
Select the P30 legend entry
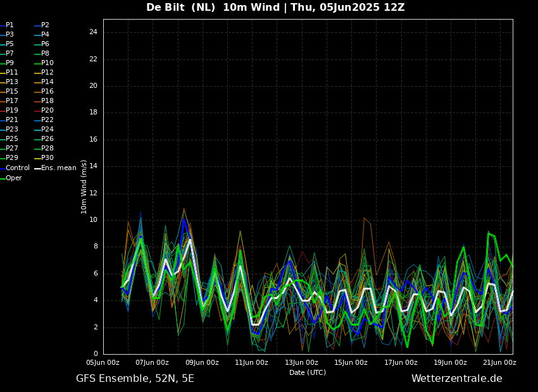tap(47, 158)
